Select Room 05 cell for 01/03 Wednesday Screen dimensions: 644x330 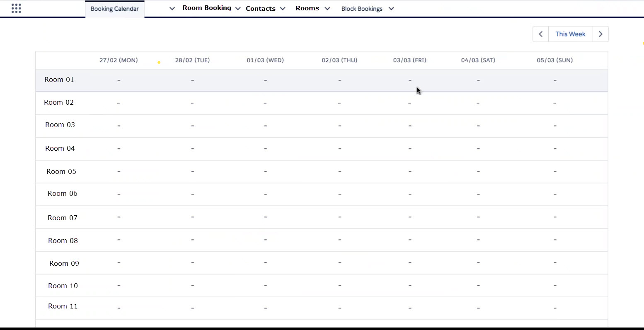(x=265, y=171)
